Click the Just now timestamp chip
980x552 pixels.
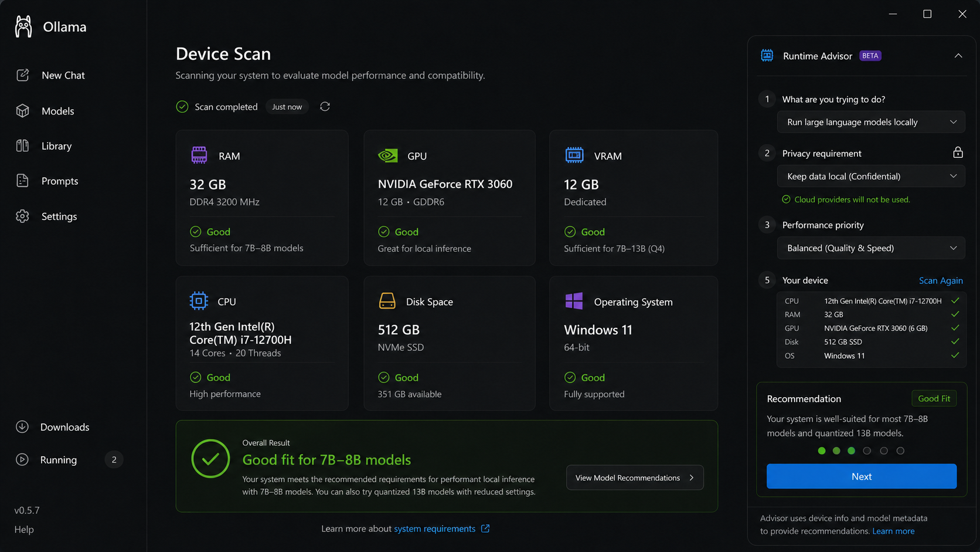click(287, 107)
